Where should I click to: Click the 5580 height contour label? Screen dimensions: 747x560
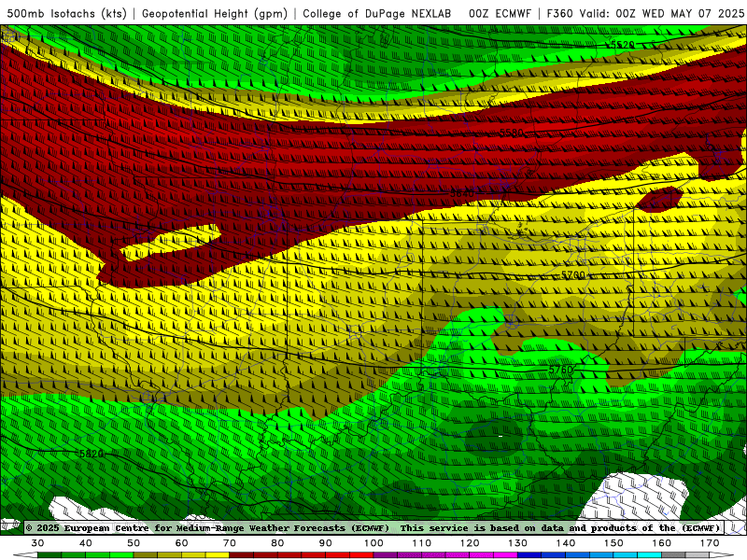click(x=511, y=133)
